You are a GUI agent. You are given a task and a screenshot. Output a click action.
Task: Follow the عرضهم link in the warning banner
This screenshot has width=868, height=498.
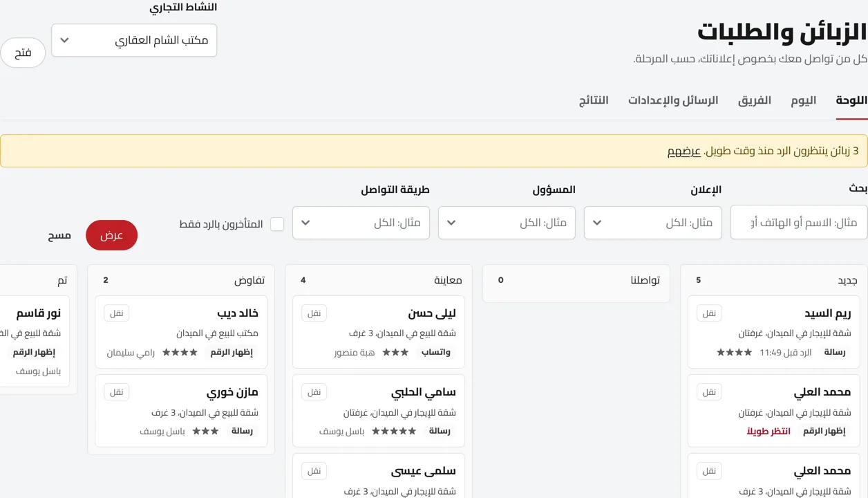click(683, 151)
